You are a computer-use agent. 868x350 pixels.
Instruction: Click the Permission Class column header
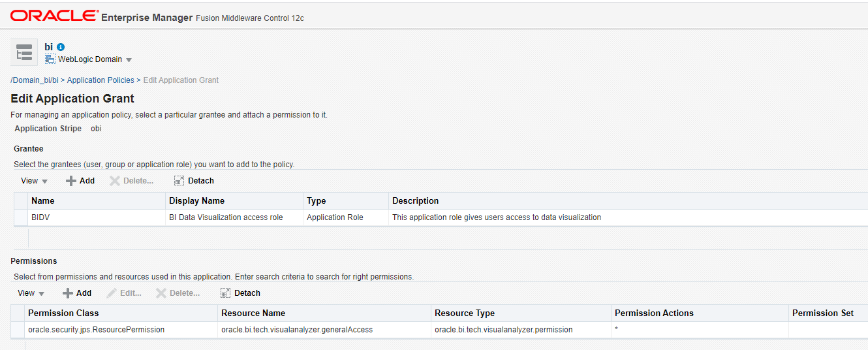coord(121,313)
